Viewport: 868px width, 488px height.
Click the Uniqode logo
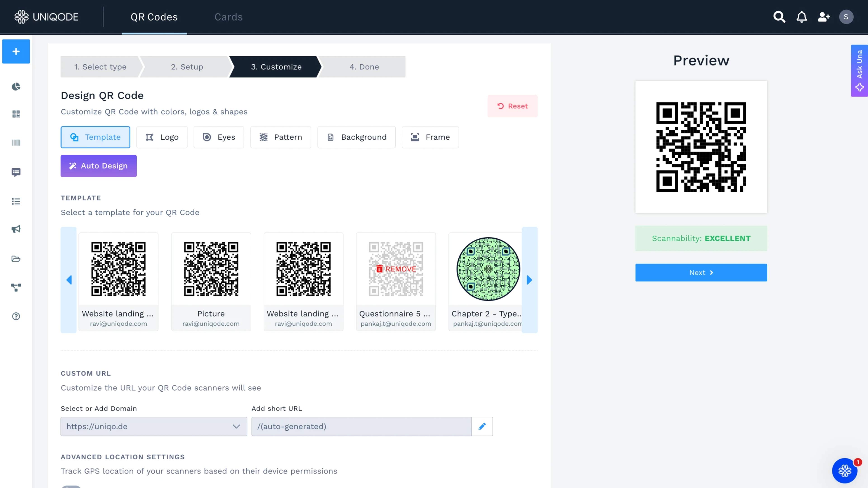46,17
